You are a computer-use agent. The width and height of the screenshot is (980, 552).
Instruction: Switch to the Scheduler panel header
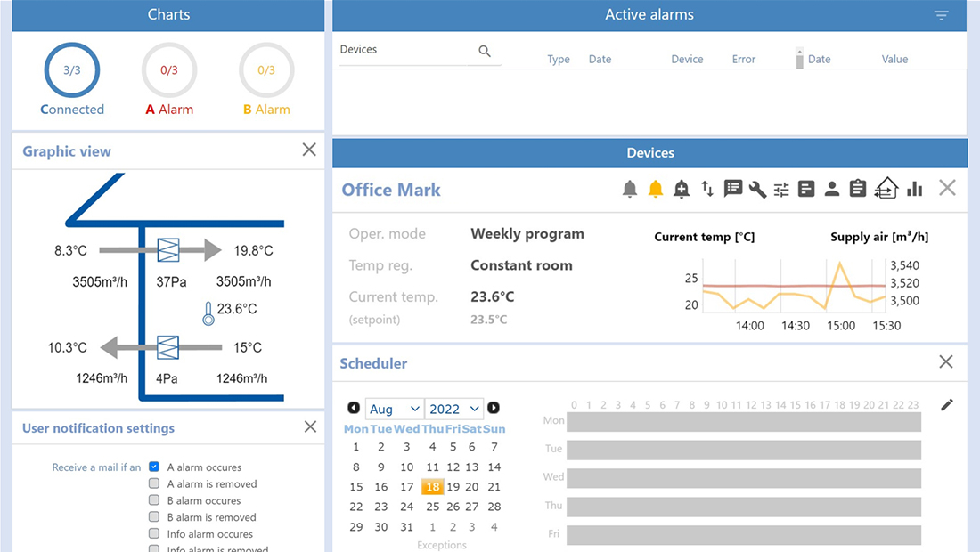point(373,363)
